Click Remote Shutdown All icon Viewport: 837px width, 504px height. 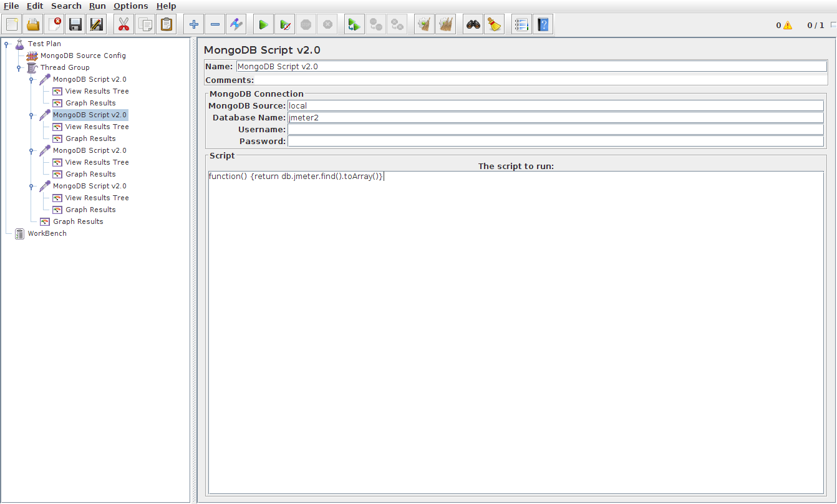click(397, 25)
